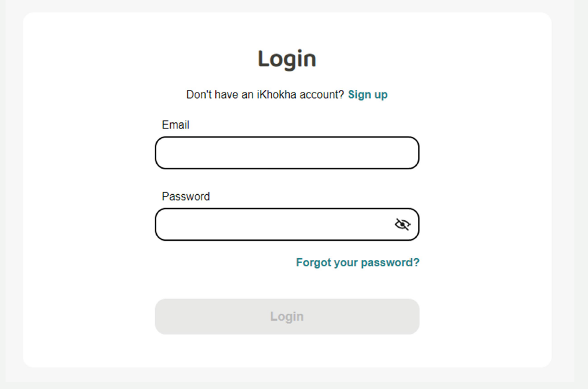
Task: Toggle password visibility with the eye icon
Action: pyautogui.click(x=403, y=224)
